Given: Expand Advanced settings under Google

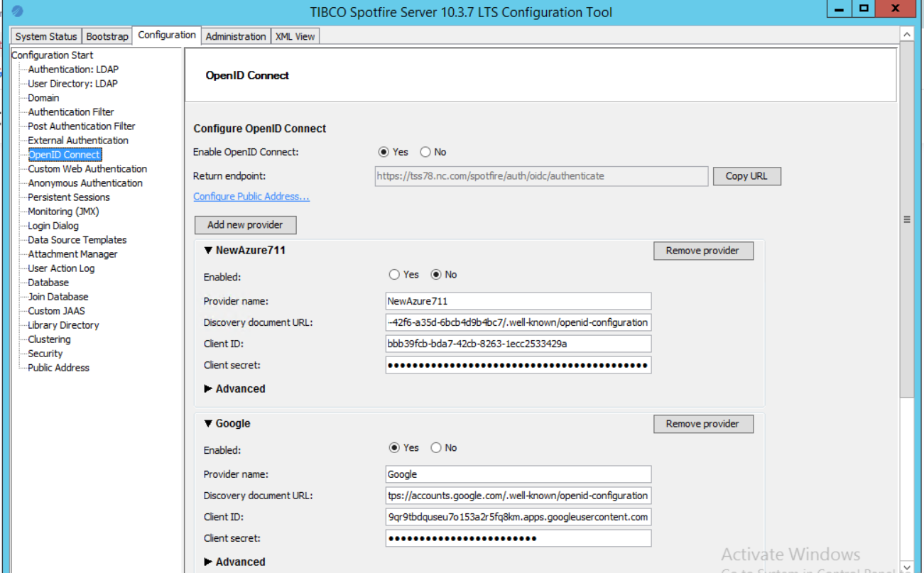Looking at the screenshot, I should [x=208, y=562].
